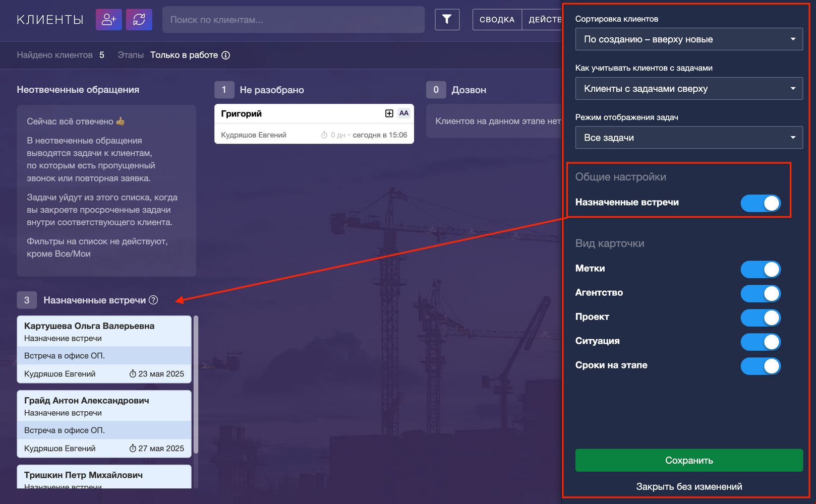Screen dimensions: 816x504
Task: Click the AA badge on Григорий card
Action: point(404,113)
